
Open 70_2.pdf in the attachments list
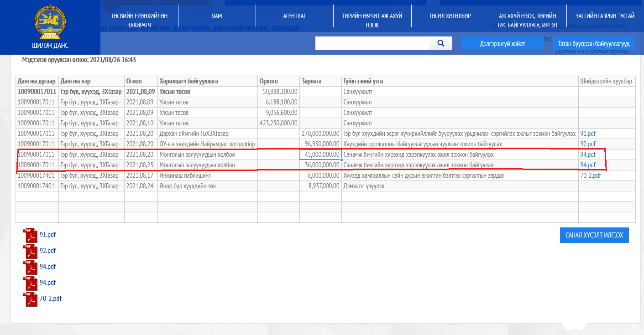tap(50, 299)
